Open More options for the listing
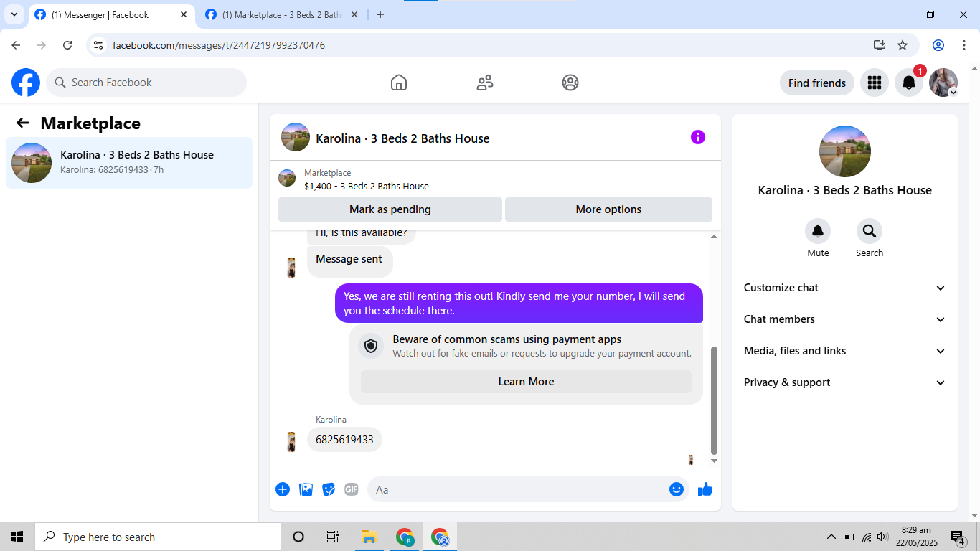980x551 pixels. [608, 209]
